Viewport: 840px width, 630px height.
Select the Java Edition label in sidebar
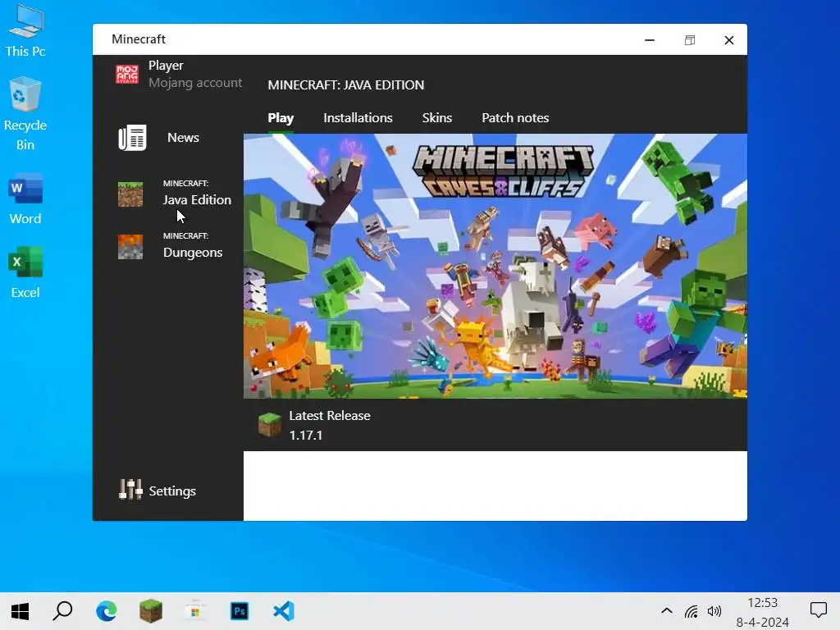197,200
